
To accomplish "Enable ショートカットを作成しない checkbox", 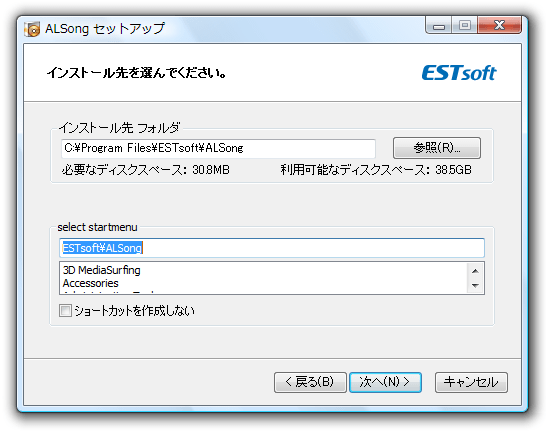I will pos(65,311).
